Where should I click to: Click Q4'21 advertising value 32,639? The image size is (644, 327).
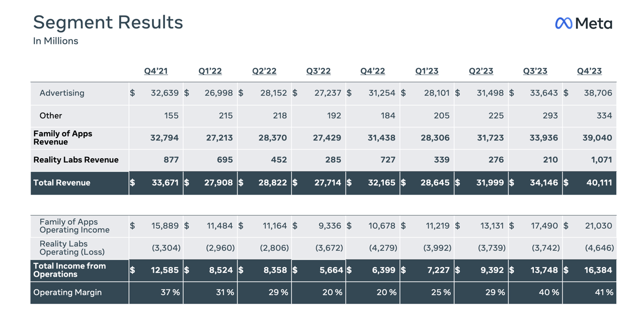point(165,93)
